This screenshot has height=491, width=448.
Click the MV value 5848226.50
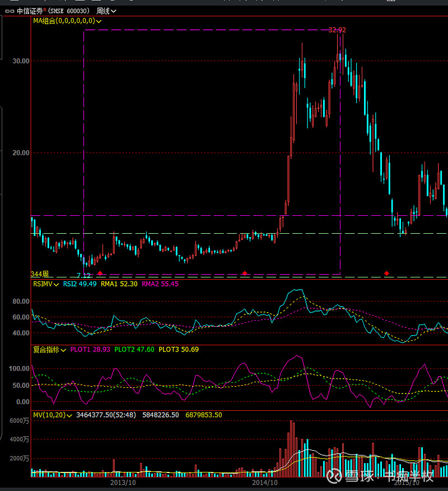coord(161,415)
